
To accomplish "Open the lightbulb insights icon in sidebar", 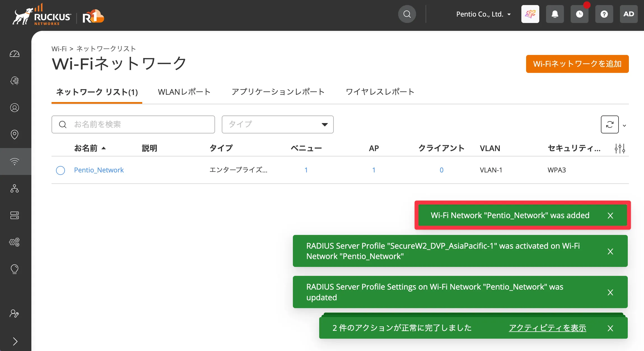I will click(x=15, y=269).
